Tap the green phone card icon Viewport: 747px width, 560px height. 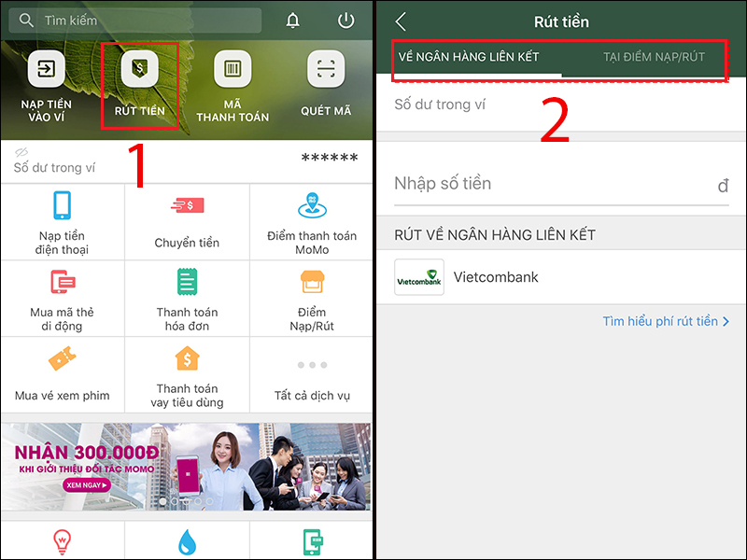(x=313, y=542)
